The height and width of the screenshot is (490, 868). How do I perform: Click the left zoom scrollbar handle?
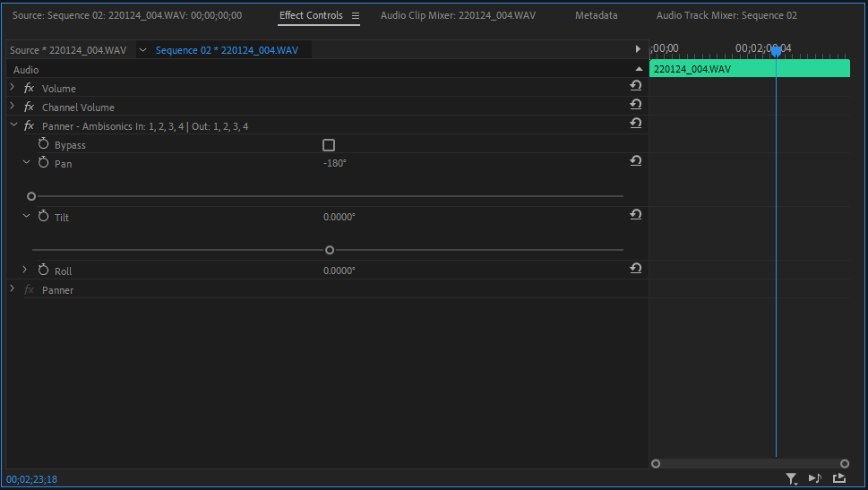[656, 464]
